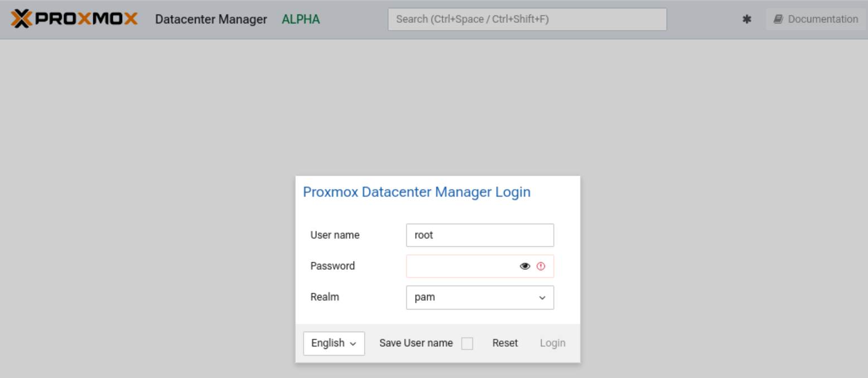Image resolution: width=868 pixels, height=378 pixels.
Task: Click the Proxmox logo
Action: coord(74,19)
